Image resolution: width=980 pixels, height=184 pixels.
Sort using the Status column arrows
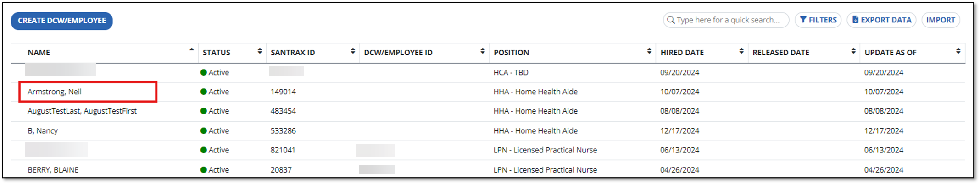(260, 51)
